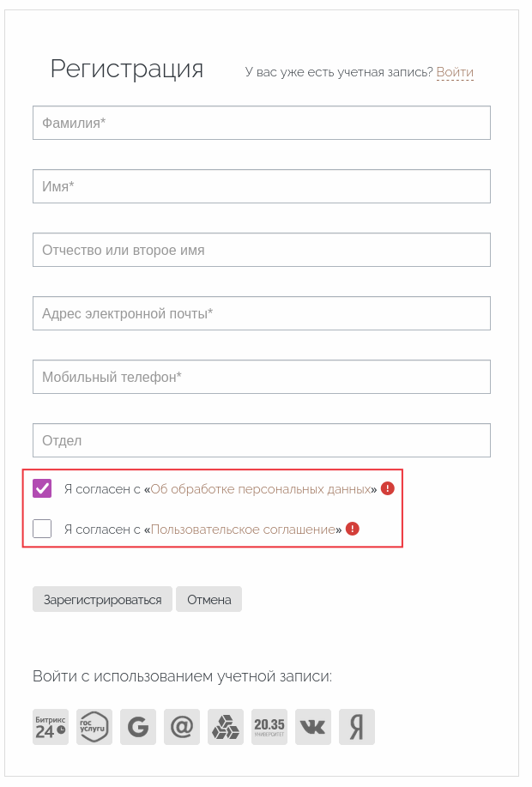Image resolution: width=532 pixels, height=787 pixels.
Task: Open the «Пользовательское соглашение» link
Action: tap(243, 530)
